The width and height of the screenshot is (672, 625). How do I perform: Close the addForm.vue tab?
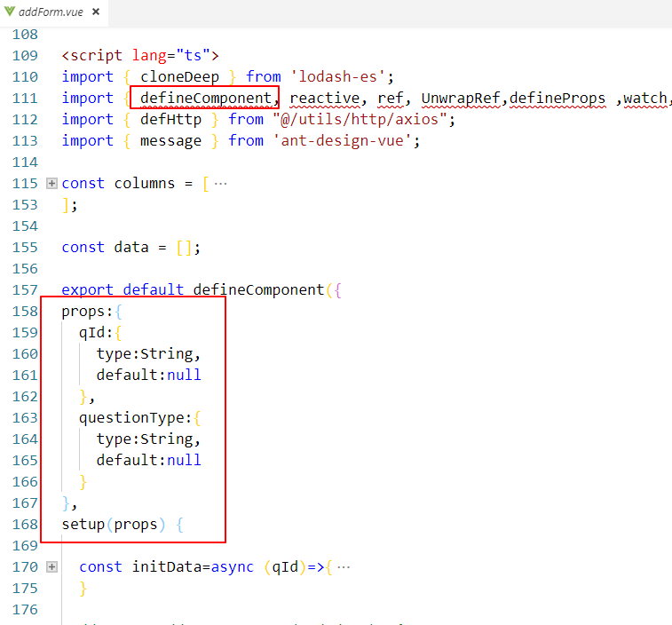pos(95,12)
